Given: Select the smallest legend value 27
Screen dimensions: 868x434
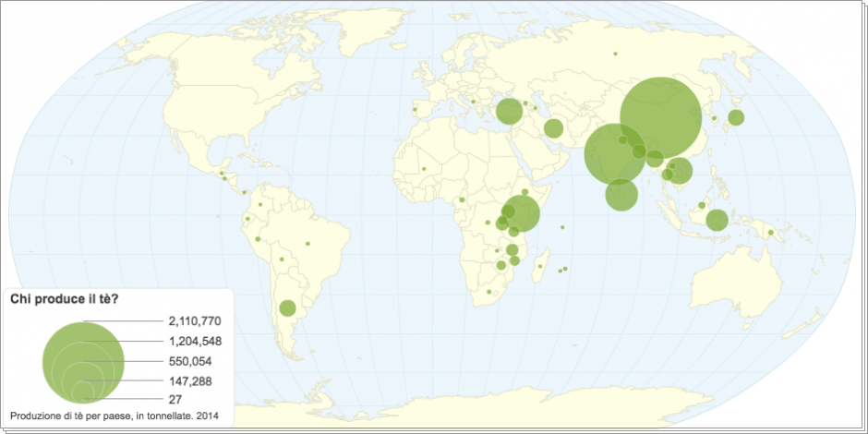Looking at the screenshot, I should coord(175,400).
